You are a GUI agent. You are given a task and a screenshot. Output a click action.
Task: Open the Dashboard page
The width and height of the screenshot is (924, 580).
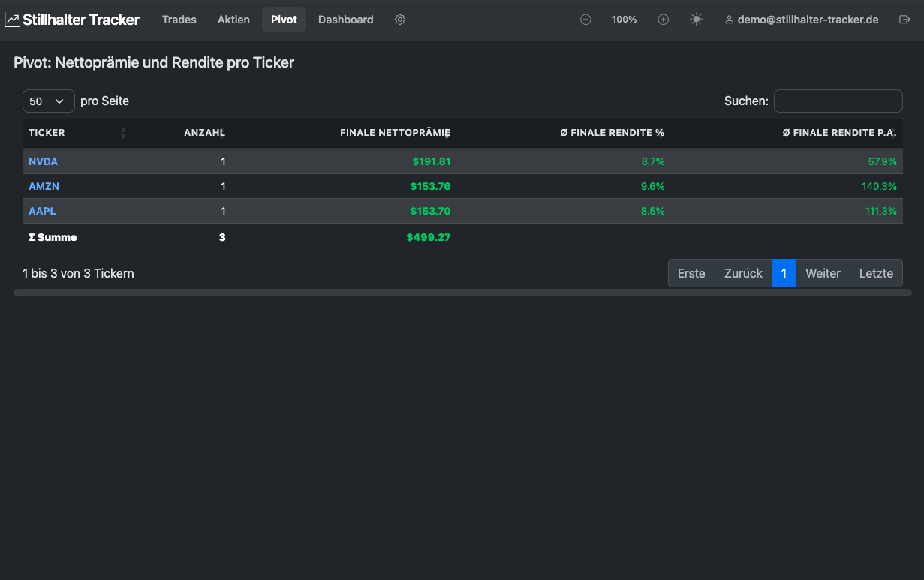(x=345, y=20)
